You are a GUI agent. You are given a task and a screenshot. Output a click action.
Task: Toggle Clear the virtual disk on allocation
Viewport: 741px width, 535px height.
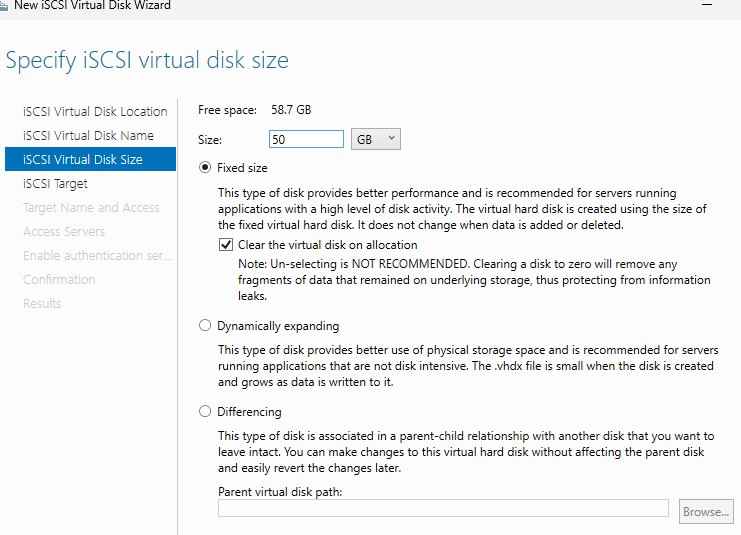pyautogui.click(x=226, y=245)
